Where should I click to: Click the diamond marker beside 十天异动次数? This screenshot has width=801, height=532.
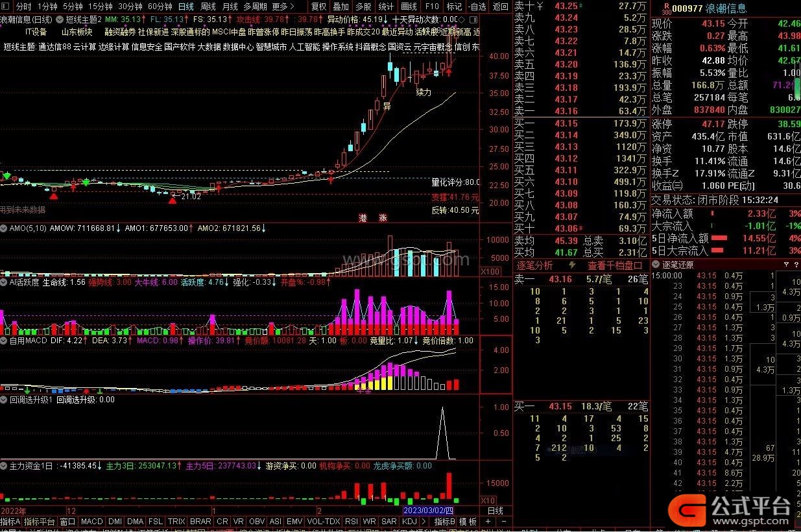point(461,19)
